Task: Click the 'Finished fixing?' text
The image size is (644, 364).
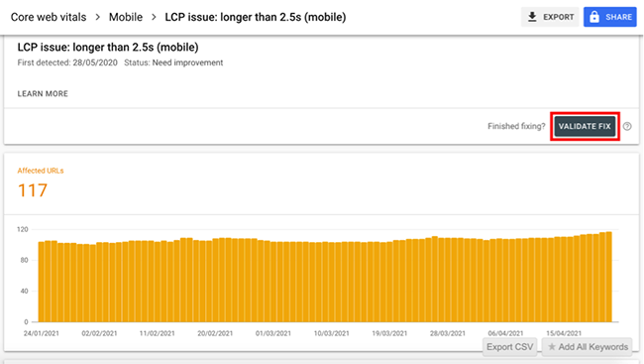Action: pyautogui.click(x=516, y=126)
